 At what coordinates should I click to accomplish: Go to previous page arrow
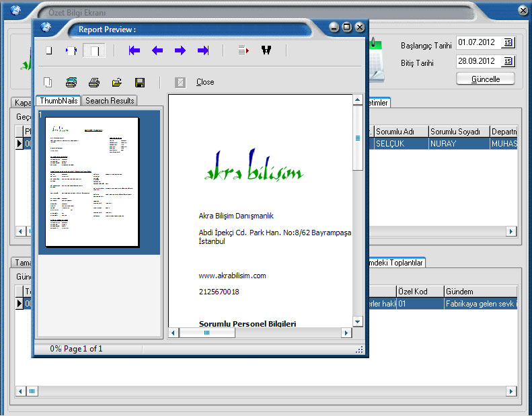(157, 50)
